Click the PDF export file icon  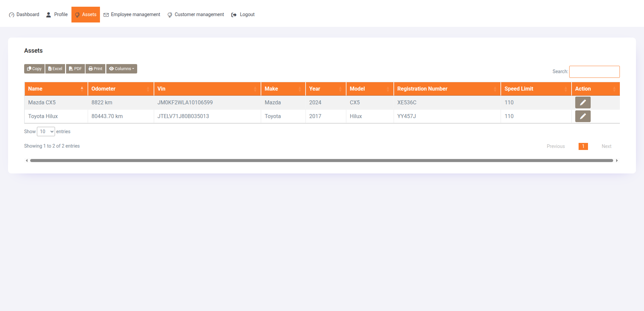[71, 68]
